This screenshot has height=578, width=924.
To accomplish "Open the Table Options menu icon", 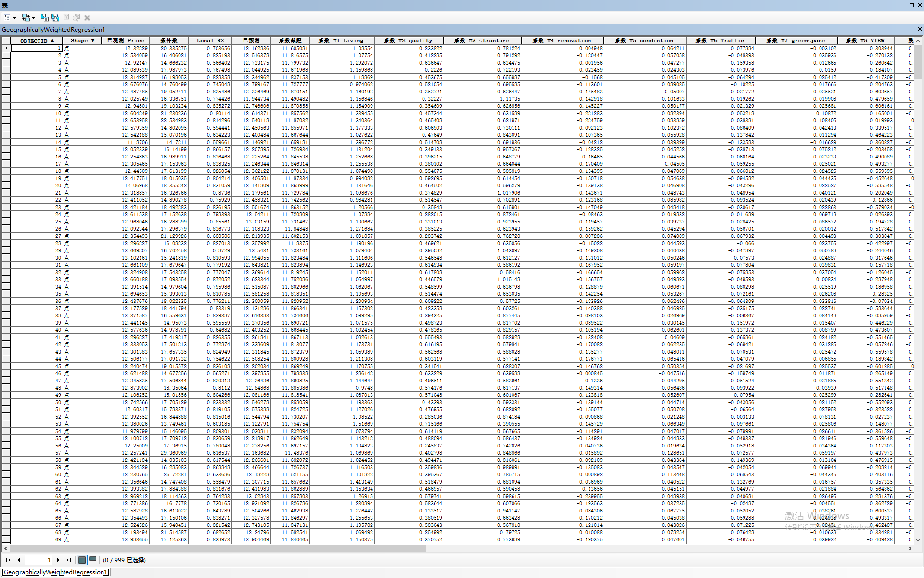I will [x=7, y=18].
